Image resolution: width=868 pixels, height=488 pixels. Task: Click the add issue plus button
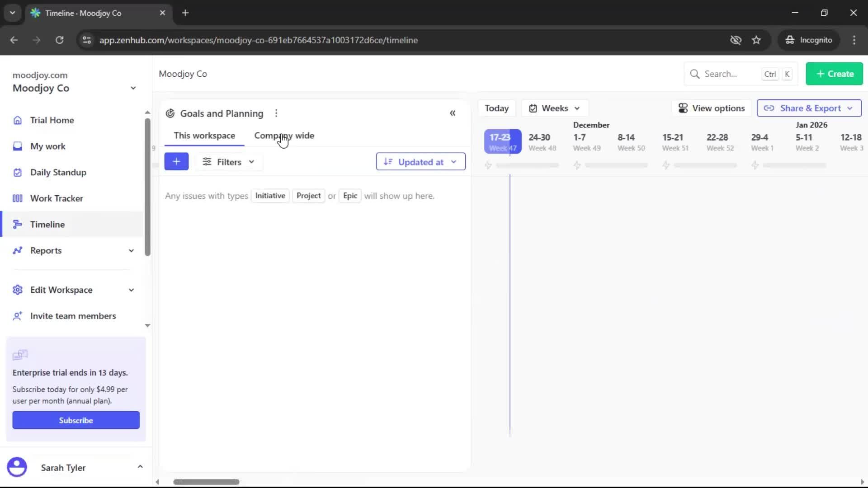pyautogui.click(x=177, y=161)
